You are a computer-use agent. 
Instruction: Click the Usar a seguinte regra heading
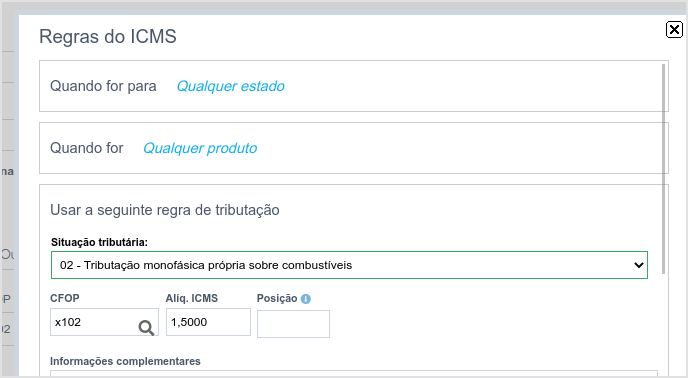(165, 210)
